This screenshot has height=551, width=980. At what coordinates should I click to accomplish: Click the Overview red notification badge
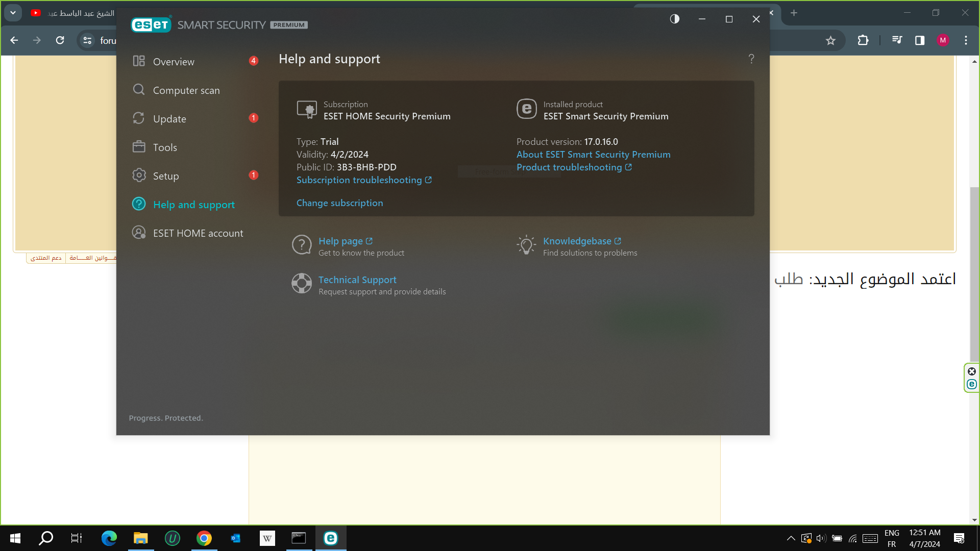(253, 61)
